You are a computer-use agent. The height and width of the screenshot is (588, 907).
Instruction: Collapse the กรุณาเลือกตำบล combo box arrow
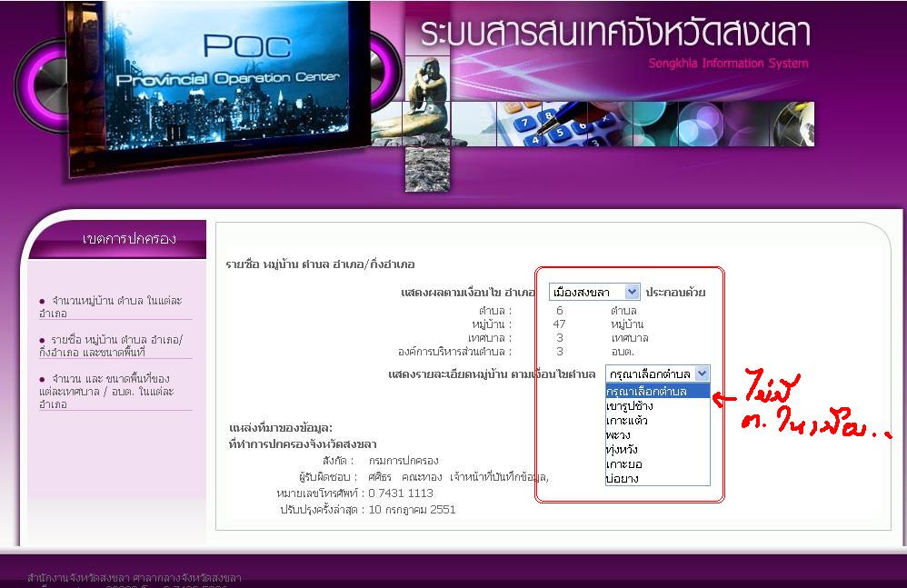702,374
